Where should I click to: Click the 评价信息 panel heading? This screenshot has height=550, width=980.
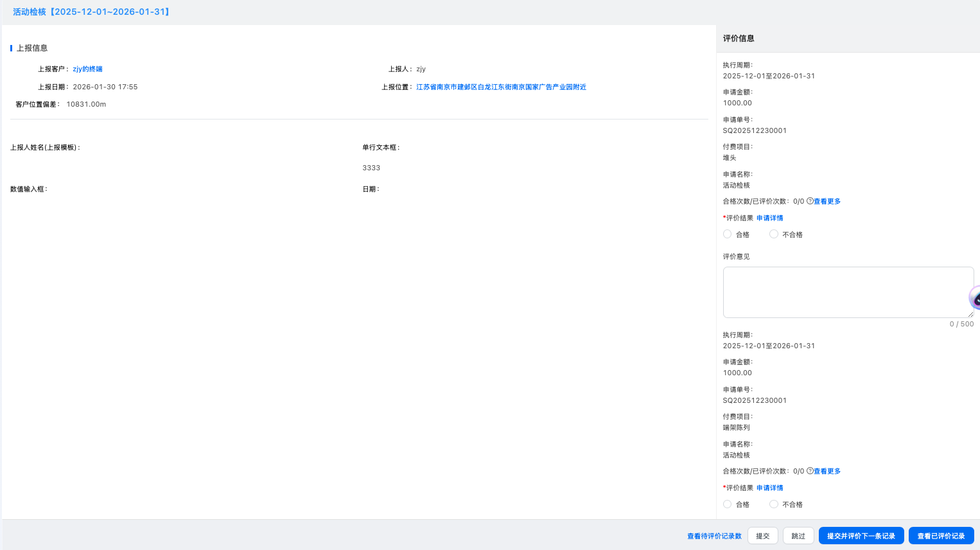[739, 39]
